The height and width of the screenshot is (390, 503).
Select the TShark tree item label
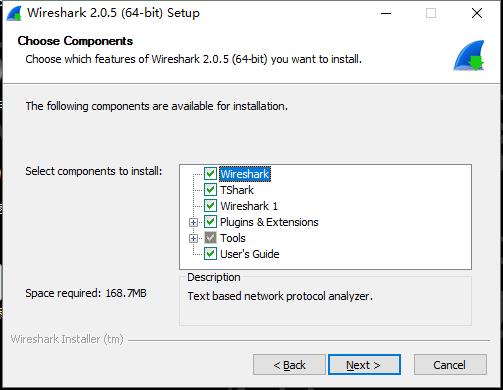coord(237,190)
